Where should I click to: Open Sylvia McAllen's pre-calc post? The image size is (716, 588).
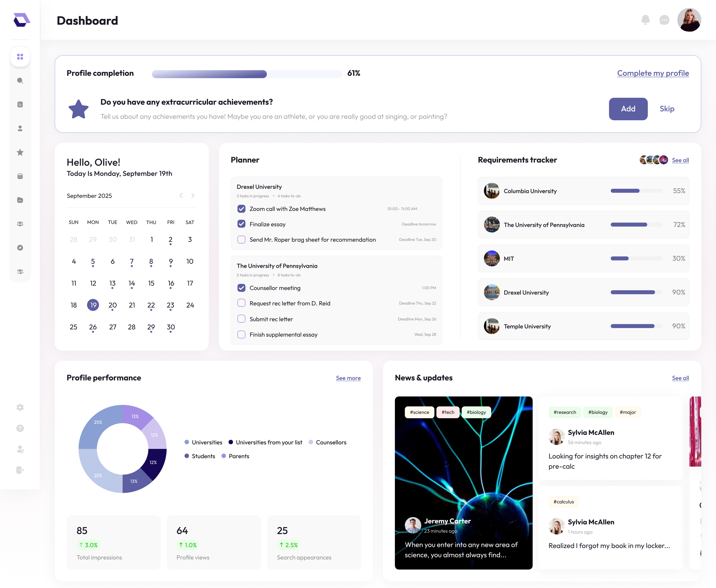click(611, 438)
